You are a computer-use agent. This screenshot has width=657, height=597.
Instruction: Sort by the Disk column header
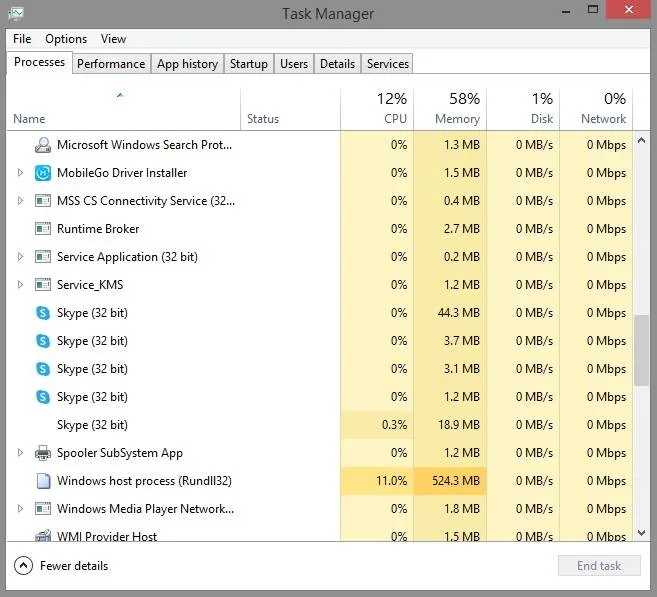pyautogui.click(x=523, y=109)
